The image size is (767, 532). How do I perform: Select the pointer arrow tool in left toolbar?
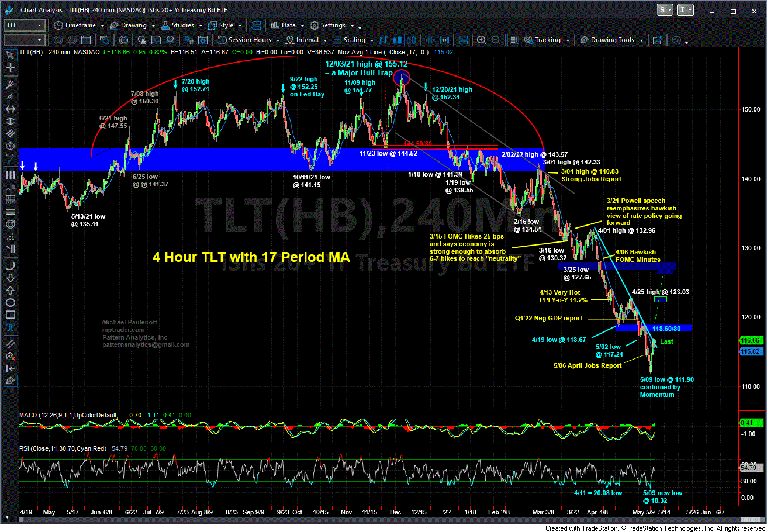point(10,56)
